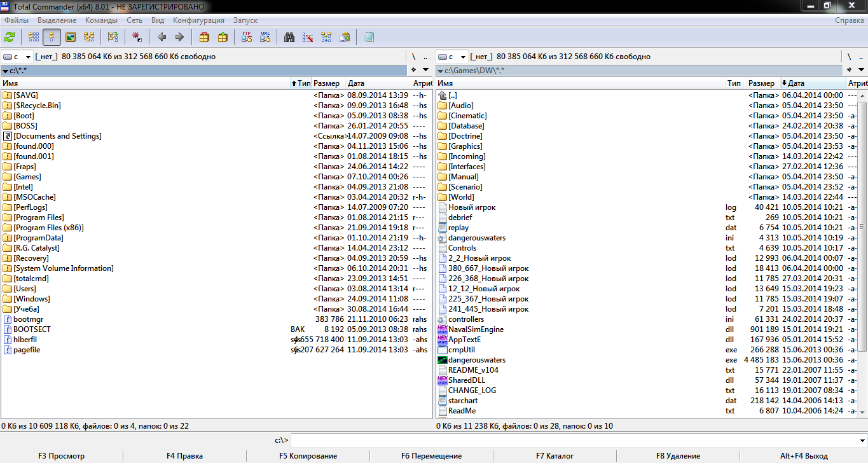Image resolution: width=868 pixels, height=463 pixels.
Task: Open the Сеть menu
Action: [135, 20]
